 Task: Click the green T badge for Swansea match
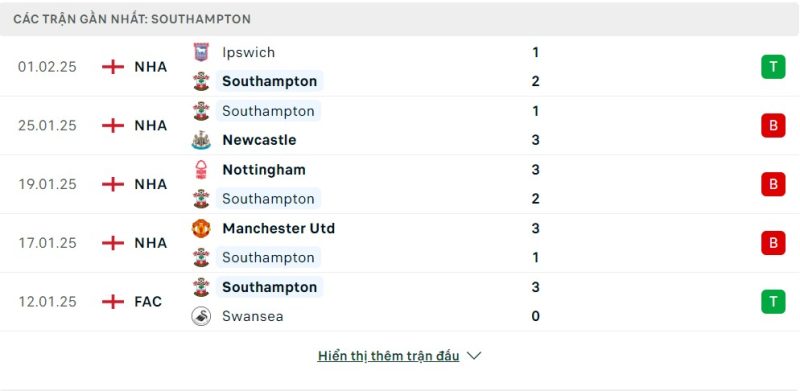[x=773, y=302]
